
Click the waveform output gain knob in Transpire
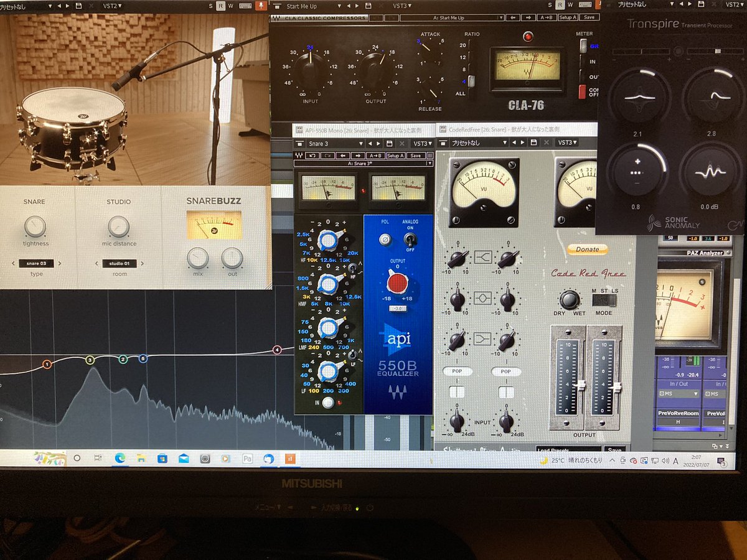pyautogui.click(x=712, y=172)
